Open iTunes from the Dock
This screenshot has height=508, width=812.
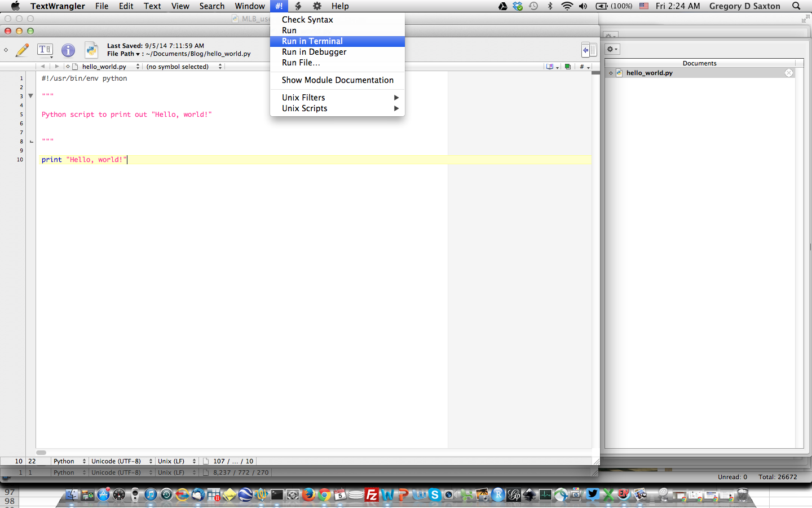[x=151, y=495]
